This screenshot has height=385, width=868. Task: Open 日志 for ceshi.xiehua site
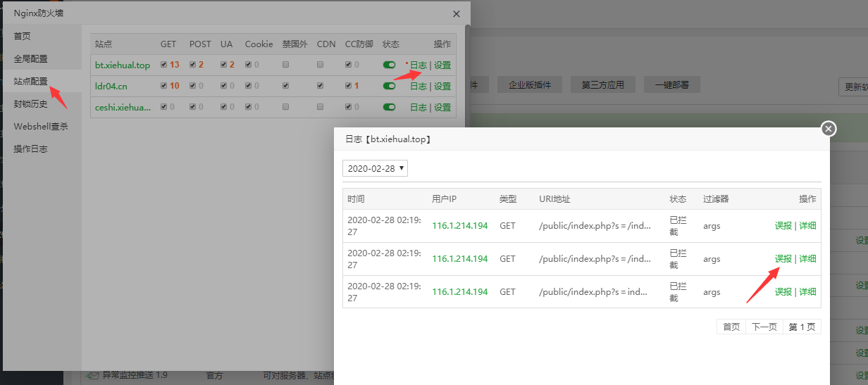tap(418, 107)
